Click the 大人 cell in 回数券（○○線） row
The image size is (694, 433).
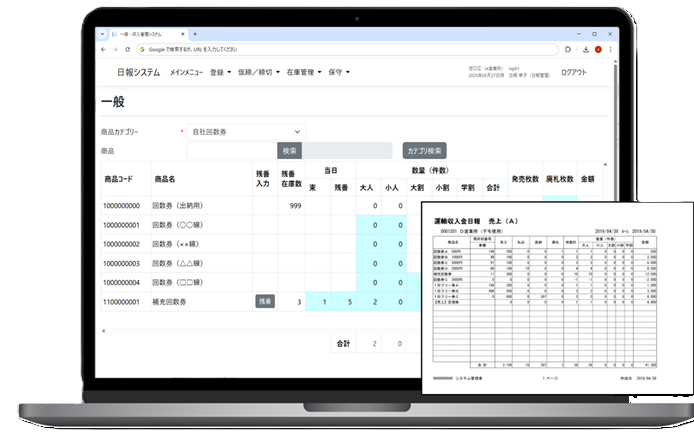[x=369, y=225]
